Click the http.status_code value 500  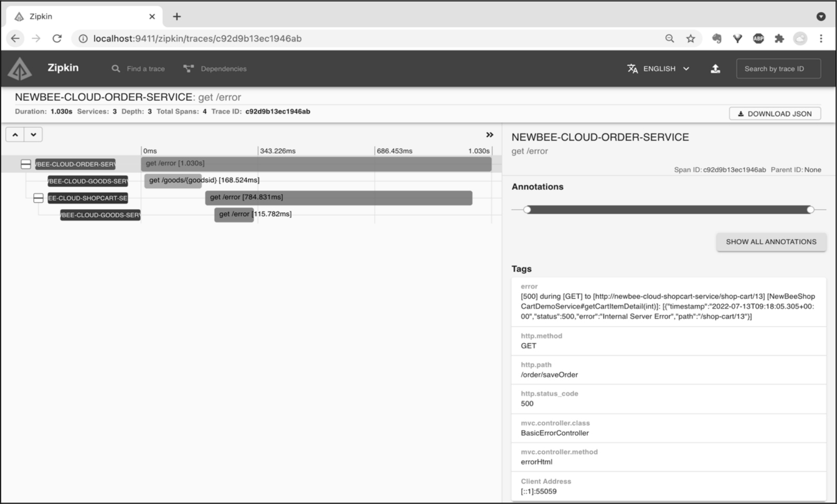pyautogui.click(x=527, y=404)
